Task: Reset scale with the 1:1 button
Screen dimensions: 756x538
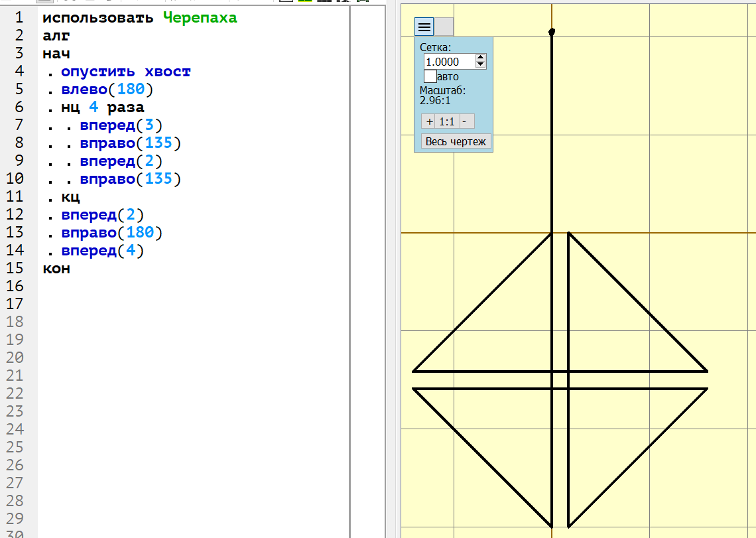Action: click(447, 121)
